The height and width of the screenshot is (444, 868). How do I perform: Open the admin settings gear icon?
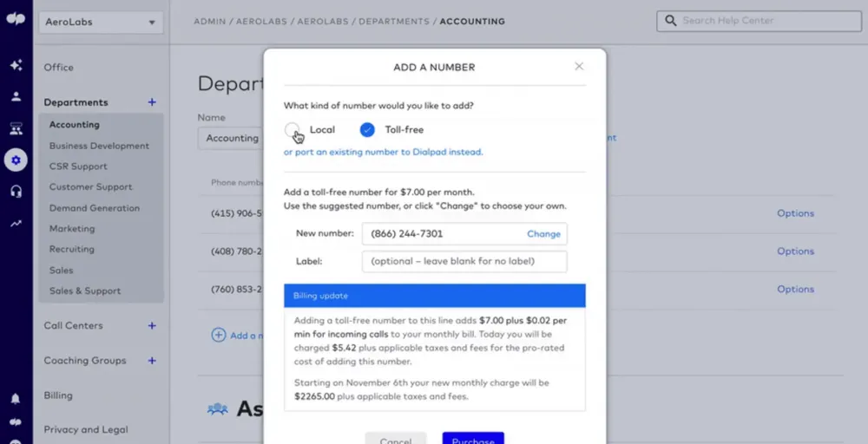click(16, 160)
